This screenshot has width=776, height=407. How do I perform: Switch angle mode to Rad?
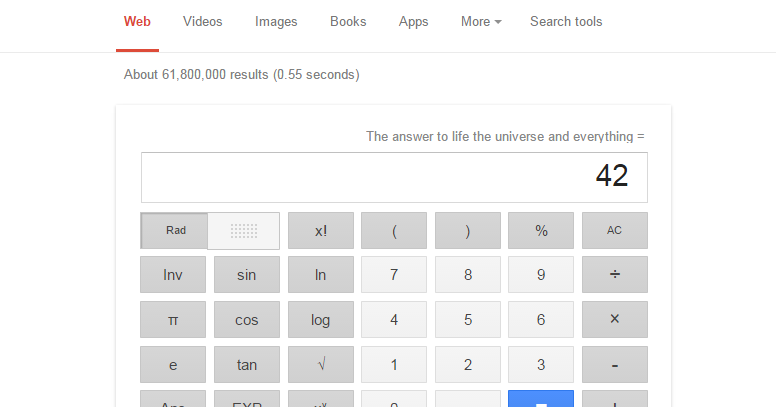coord(175,231)
